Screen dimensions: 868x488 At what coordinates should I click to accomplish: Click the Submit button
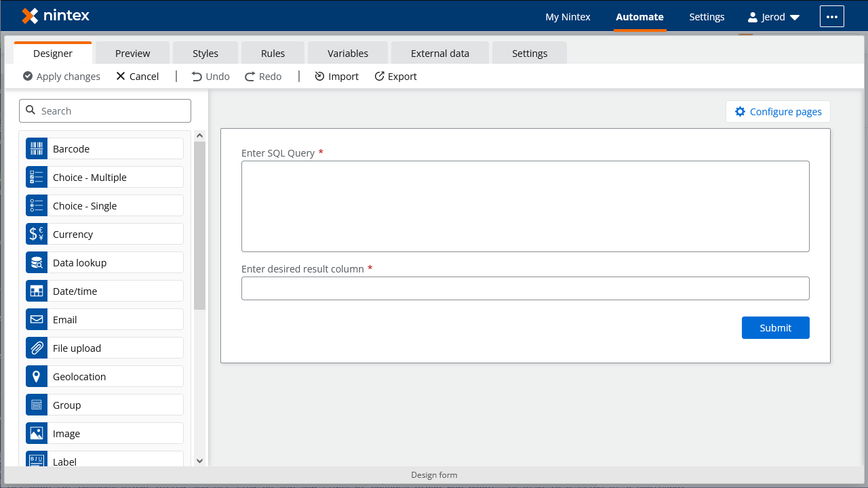[775, 327]
